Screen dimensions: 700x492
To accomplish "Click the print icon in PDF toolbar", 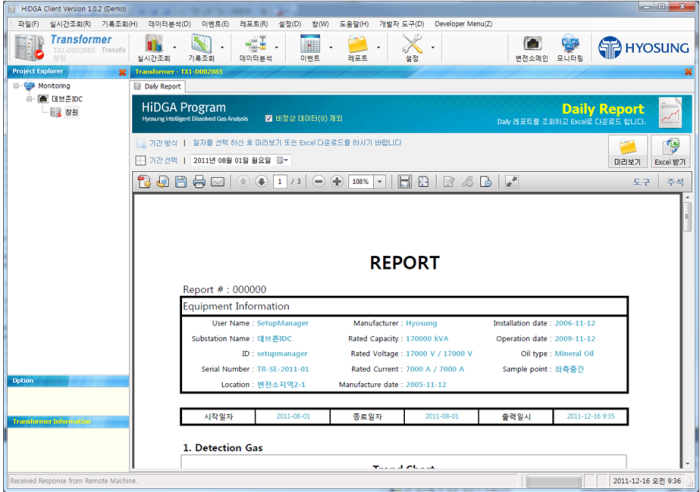I will pos(199,182).
